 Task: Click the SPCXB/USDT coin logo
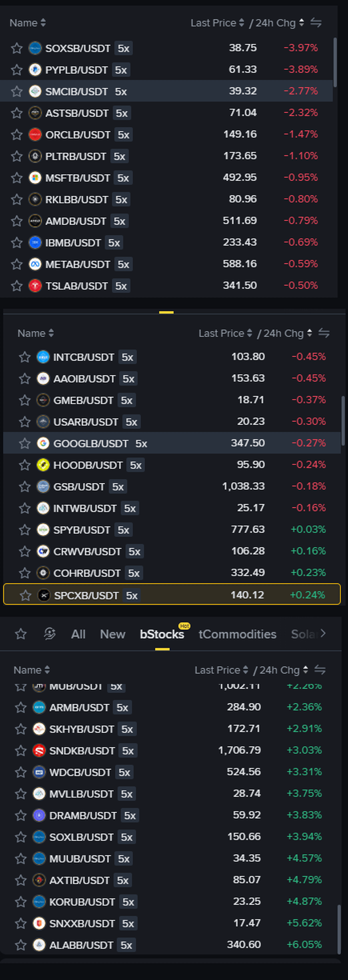pos(44,595)
